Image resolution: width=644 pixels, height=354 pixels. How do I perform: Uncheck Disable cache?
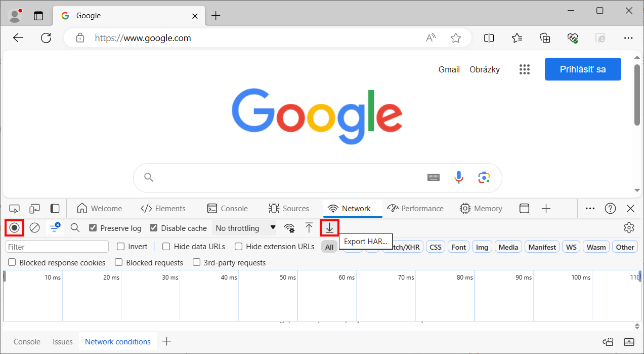[x=154, y=228]
